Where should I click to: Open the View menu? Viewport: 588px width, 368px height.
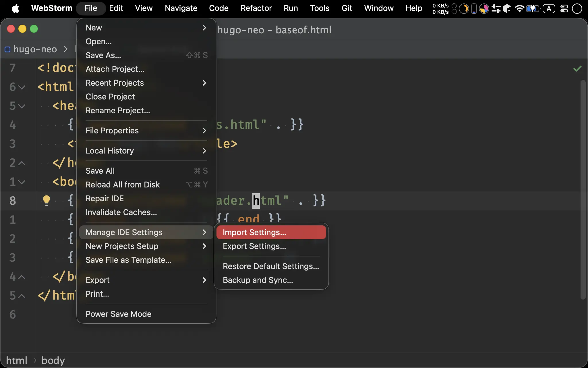(144, 8)
